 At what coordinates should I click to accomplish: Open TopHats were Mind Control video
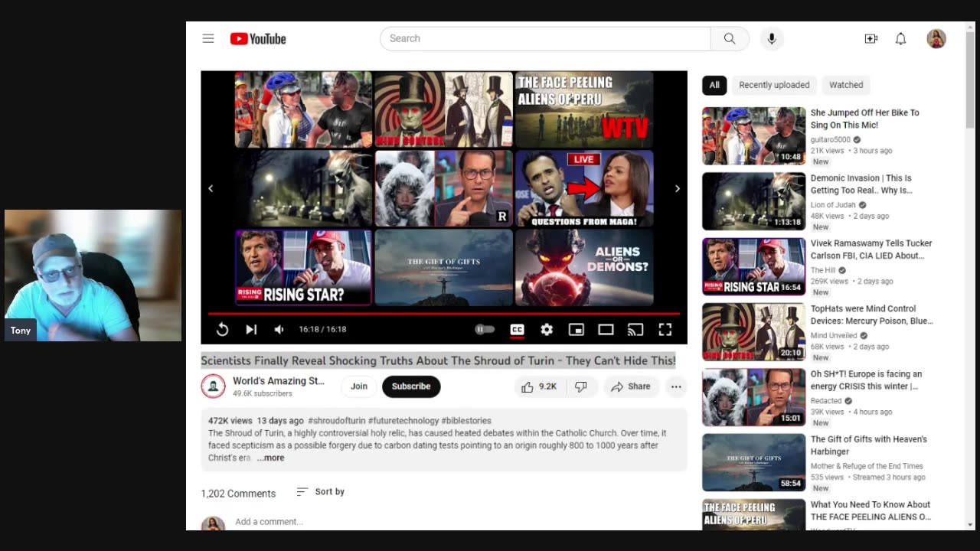[872, 315]
